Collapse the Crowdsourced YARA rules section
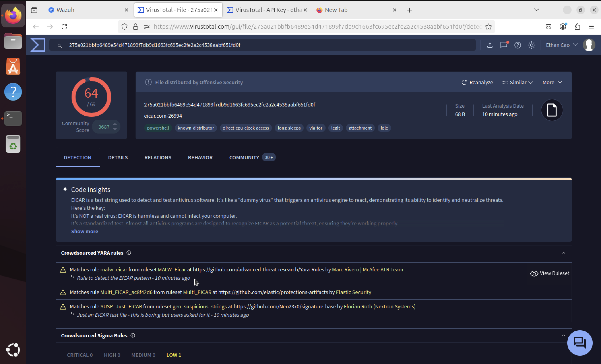 563,253
